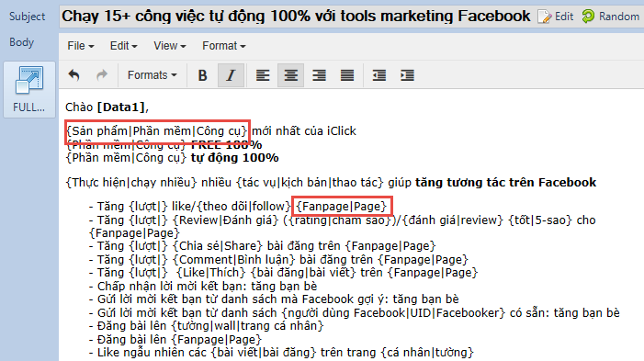
Task: Undo the last edit with the undo arrow
Action: pos(73,75)
